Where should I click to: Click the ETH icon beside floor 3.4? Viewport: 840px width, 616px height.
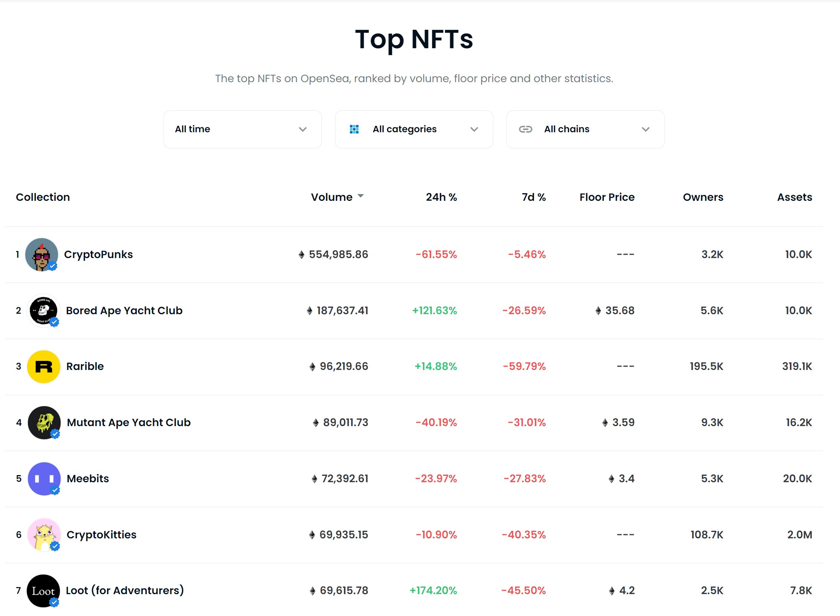(x=611, y=479)
